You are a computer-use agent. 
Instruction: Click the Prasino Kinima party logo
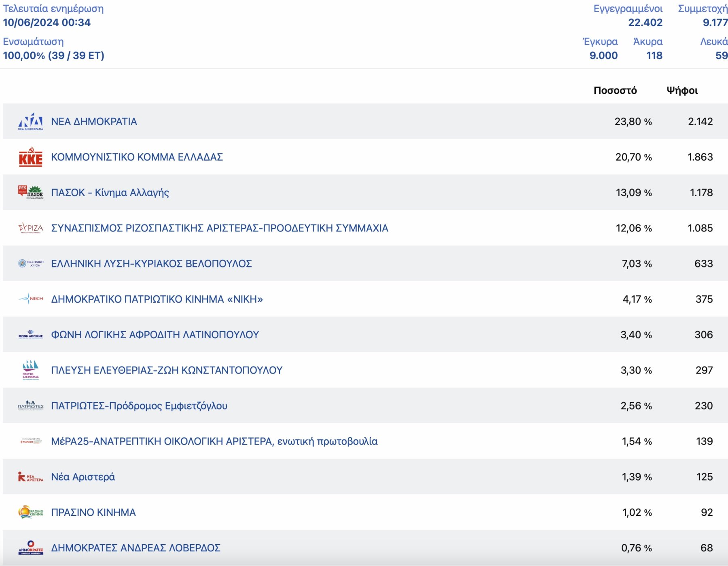coord(31,512)
